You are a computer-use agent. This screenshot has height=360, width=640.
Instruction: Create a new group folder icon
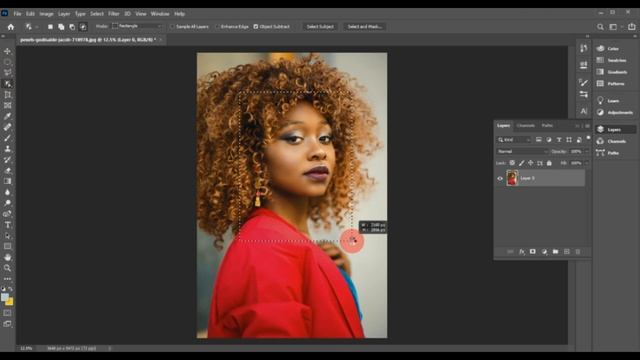coord(556,252)
